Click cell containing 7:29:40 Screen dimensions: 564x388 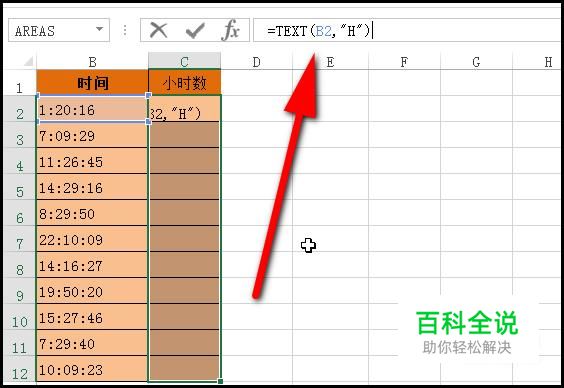(x=92, y=343)
